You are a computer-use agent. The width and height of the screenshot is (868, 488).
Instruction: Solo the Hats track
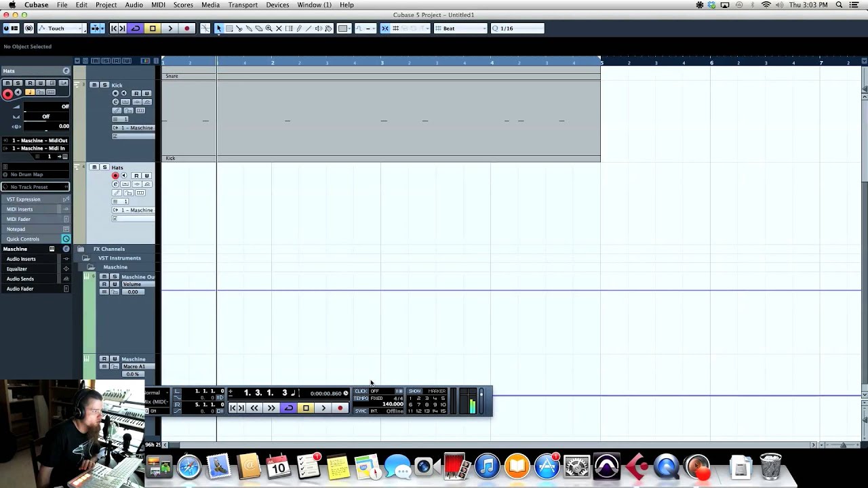point(104,167)
